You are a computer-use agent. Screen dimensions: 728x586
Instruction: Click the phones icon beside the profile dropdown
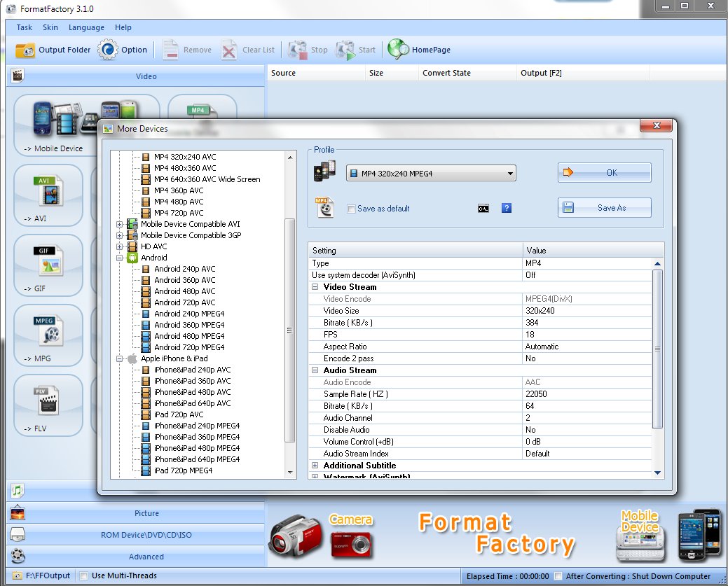[324, 172]
